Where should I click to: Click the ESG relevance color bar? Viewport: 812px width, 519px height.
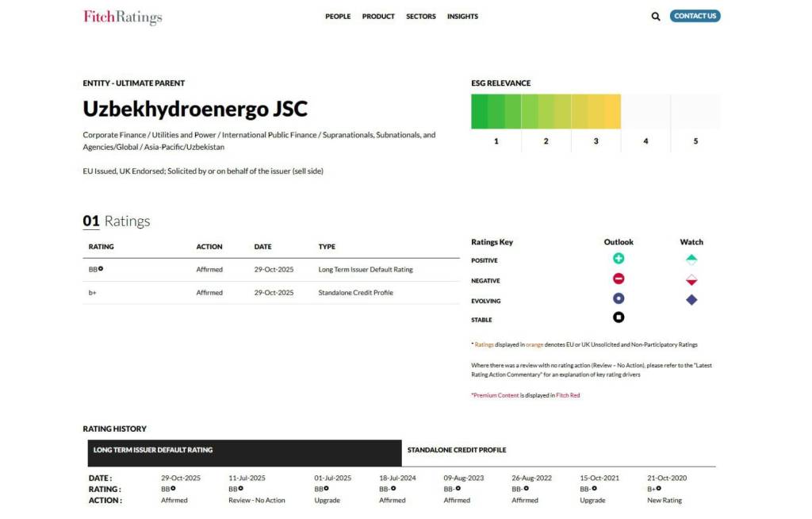[x=546, y=111]
